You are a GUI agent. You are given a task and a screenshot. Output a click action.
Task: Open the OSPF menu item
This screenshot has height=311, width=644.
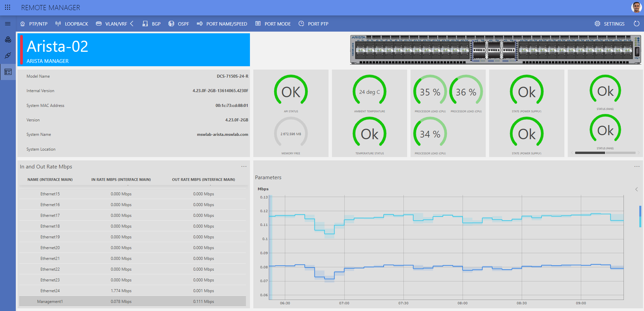tap(179, 24)
